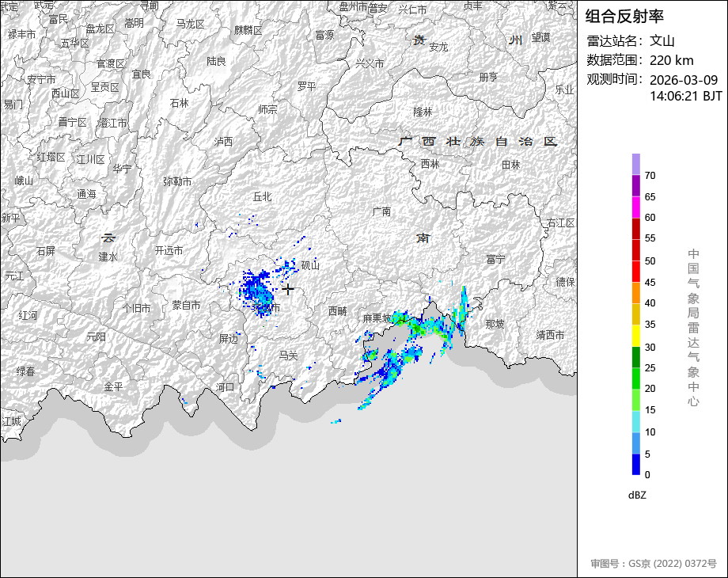Select the 广南 label on the map

coord(381,211)
